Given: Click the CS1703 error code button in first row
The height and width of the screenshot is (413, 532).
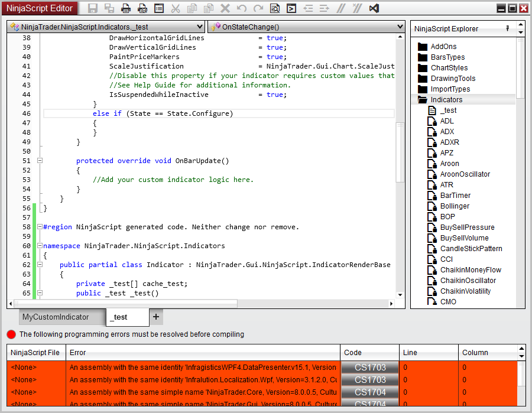Looking at the screenshot, I should coord(370,368).
